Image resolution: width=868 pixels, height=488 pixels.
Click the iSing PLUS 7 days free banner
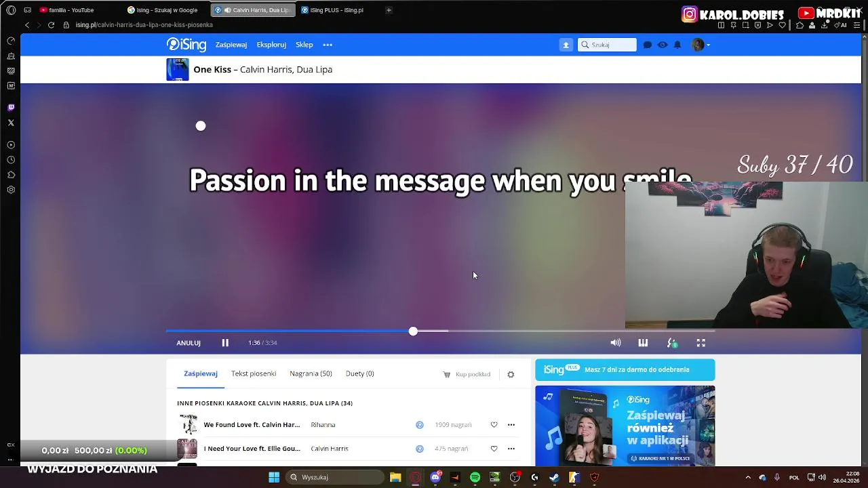click(625, 369)
